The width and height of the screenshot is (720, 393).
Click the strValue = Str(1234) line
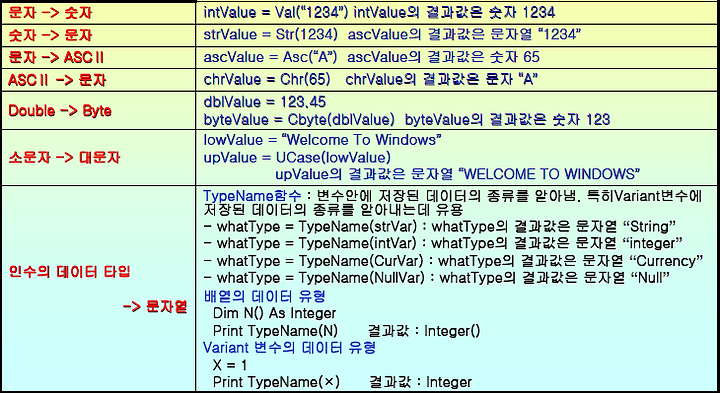[393, 35]
